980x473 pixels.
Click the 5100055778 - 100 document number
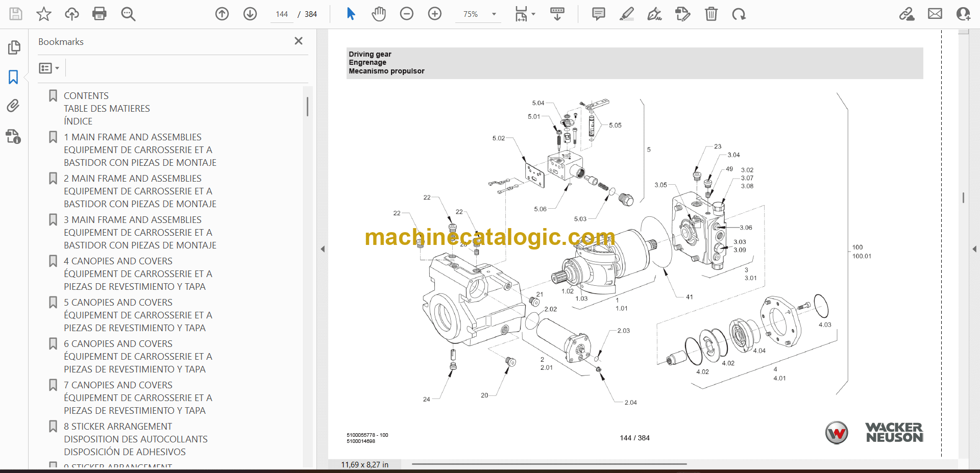point(367,435)
